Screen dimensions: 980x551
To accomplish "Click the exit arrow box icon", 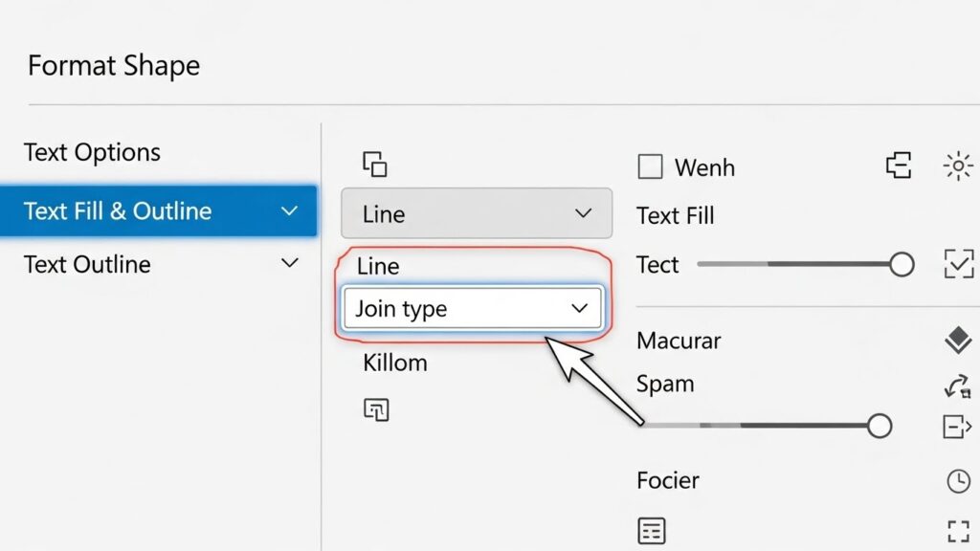I will 957,428.
